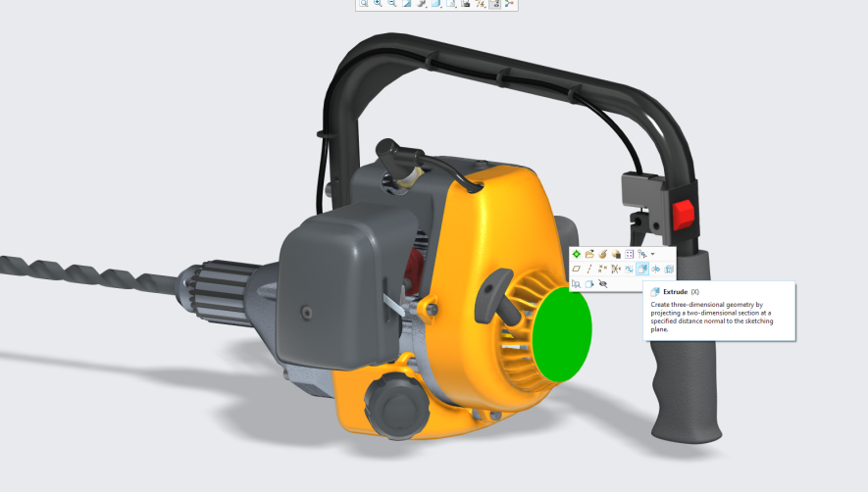The height and width of the screenshot is (492, 868).
Task: Refit the model with the first toolbar icon
Action: tap(364, 4)
